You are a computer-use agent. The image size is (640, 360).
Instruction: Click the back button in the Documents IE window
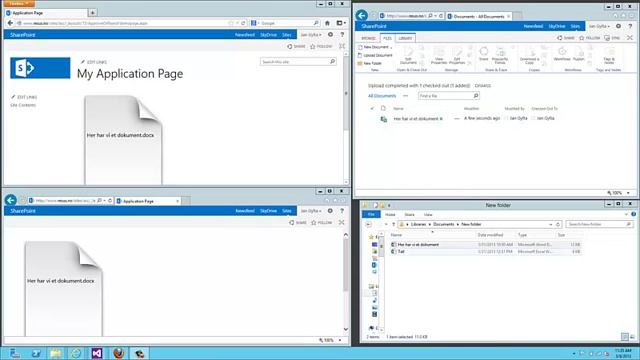coord(362,16)
